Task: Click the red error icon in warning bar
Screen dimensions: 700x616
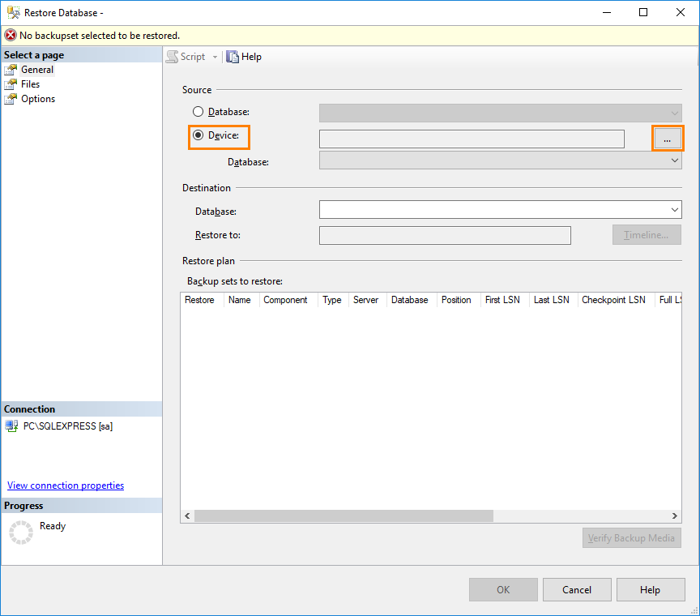Action: [9, 36]
